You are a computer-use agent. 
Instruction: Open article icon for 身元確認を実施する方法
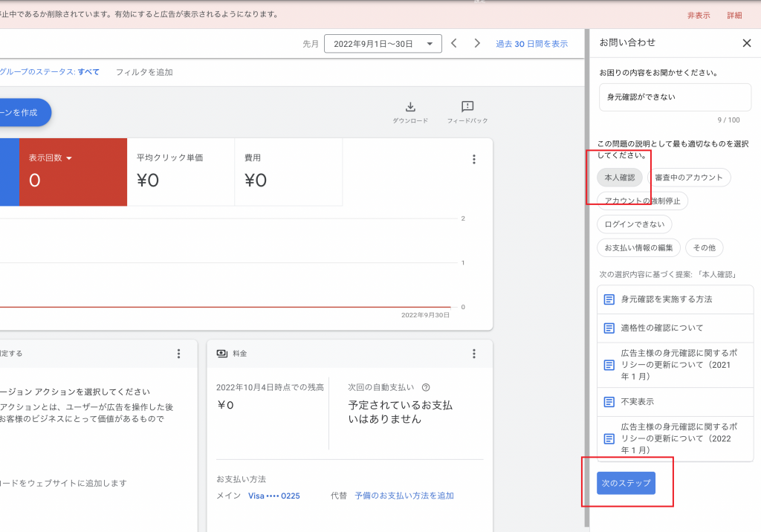point(609,299)
